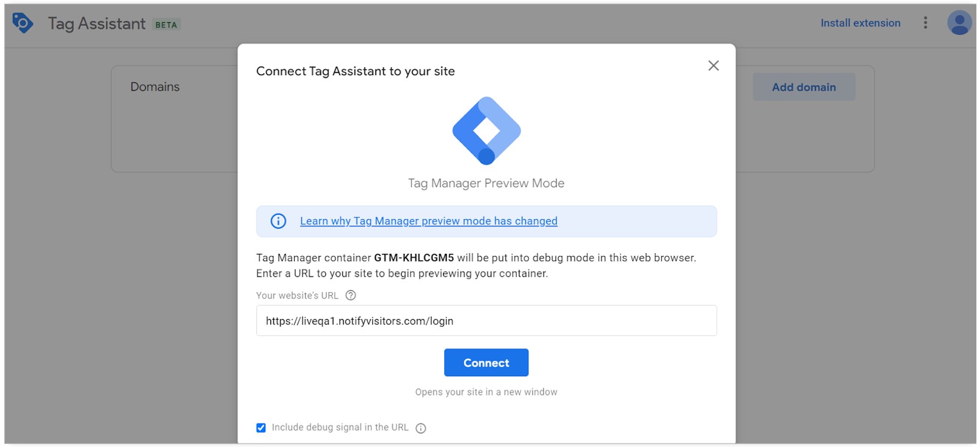
Task: Click the Add domain button
Action: pyautogui.click(x=804, y=87)
